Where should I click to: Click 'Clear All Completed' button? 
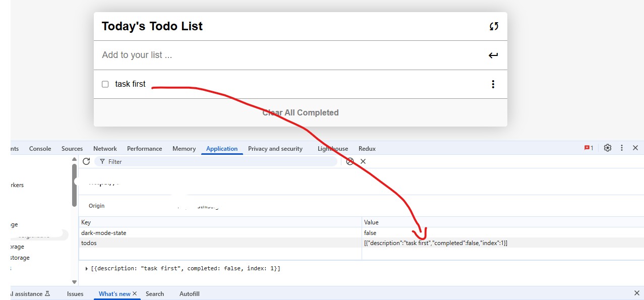(x=300, y=112)
